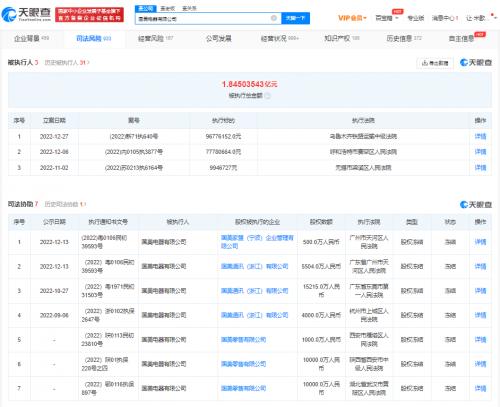Open 详情 for judicial assistance row 4
500x407 pixels.
pyautogui.click(x=480, y=315)
